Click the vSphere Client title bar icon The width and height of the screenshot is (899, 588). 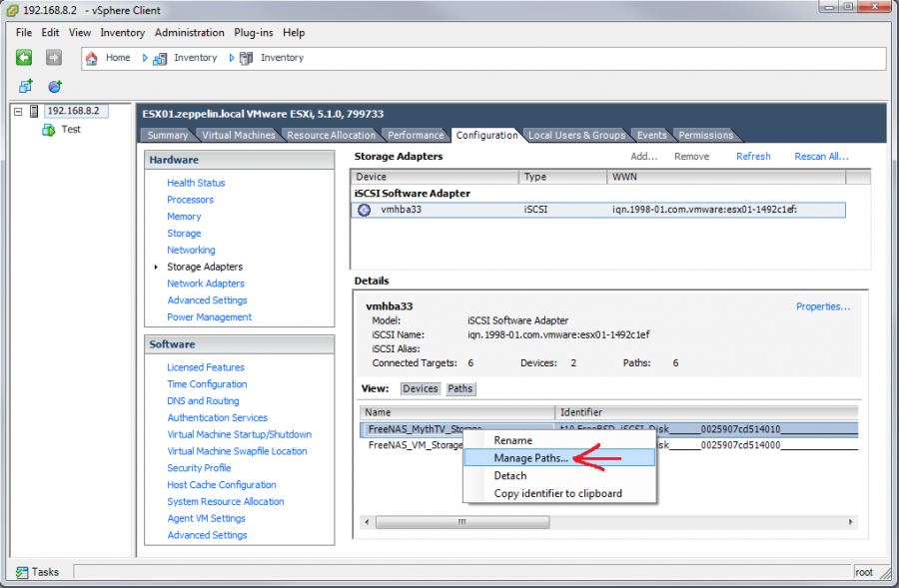[x=12, y=10]
